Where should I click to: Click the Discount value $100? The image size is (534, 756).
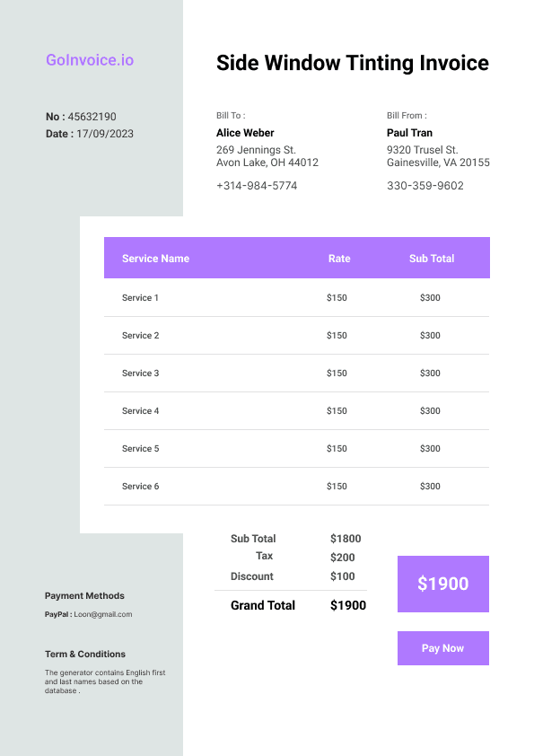(x=343, y=576)
